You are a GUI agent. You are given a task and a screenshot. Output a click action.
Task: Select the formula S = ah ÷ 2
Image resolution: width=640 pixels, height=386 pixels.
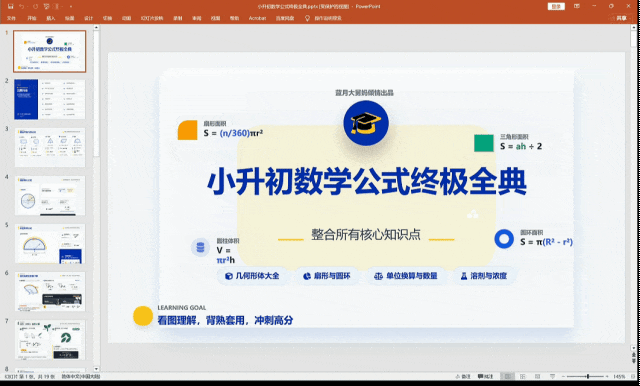[521, 146]
